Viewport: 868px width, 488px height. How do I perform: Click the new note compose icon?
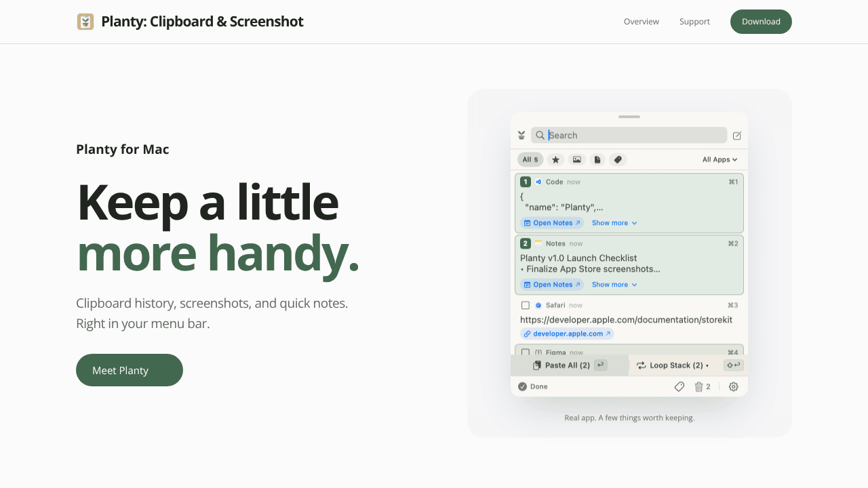click(737, 136)
